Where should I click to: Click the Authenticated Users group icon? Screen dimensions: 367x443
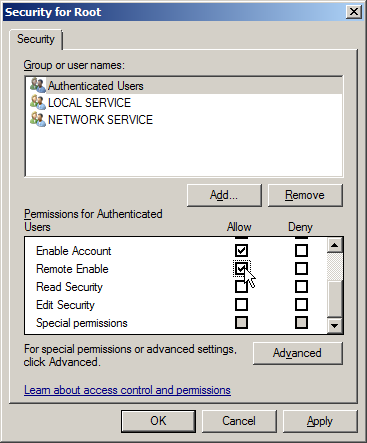click(38, 85)
